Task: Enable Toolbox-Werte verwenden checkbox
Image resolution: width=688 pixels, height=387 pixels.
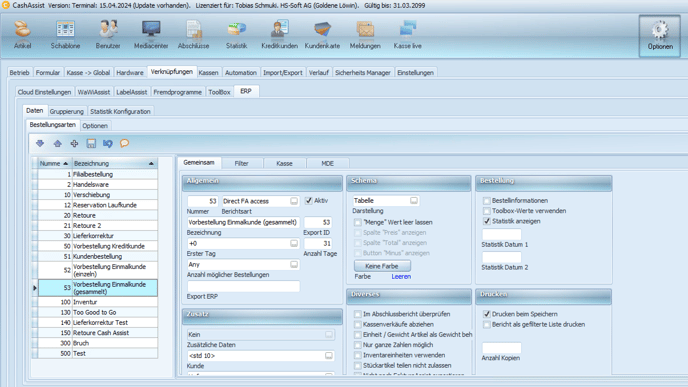Action: [487, 211]
